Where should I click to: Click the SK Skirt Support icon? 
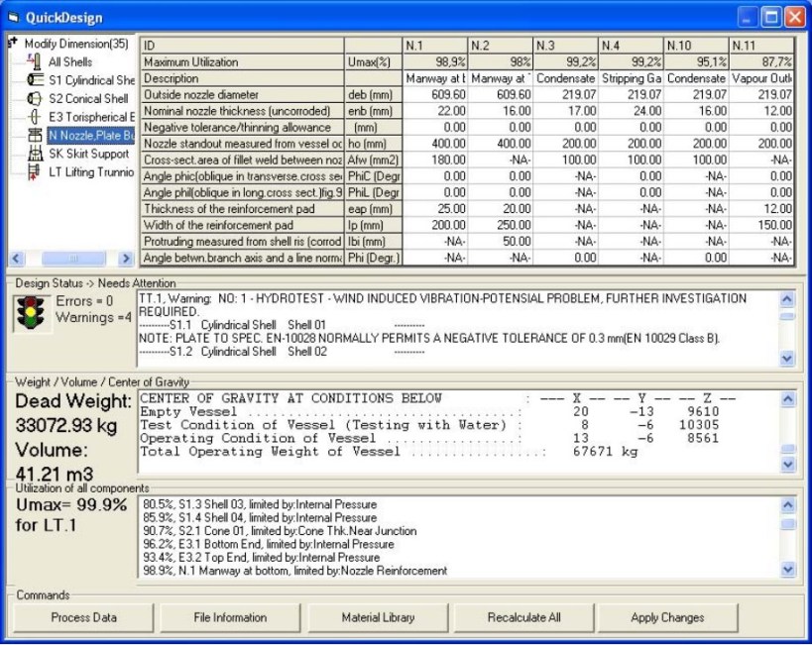tap(35, 154)
